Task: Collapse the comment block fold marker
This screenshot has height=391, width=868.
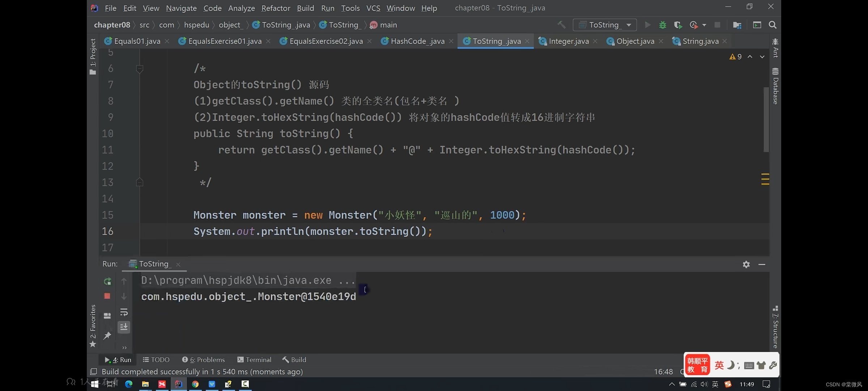Action: click(x=140, y=68)
